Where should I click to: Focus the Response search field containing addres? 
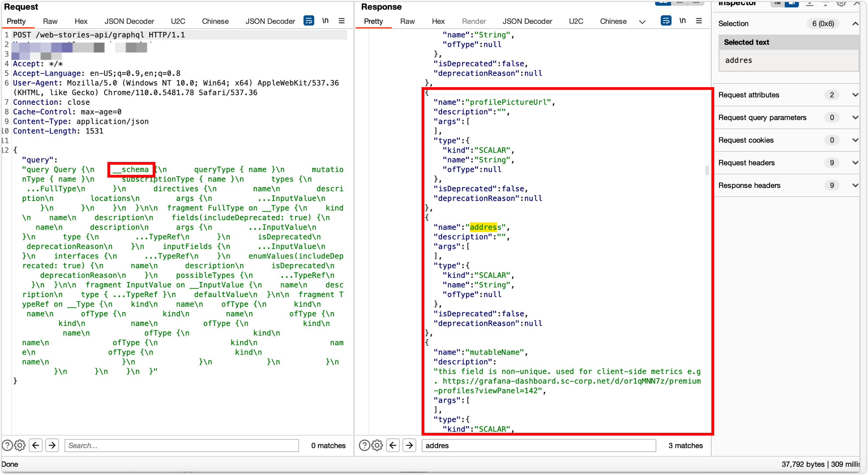click(539, 445)
